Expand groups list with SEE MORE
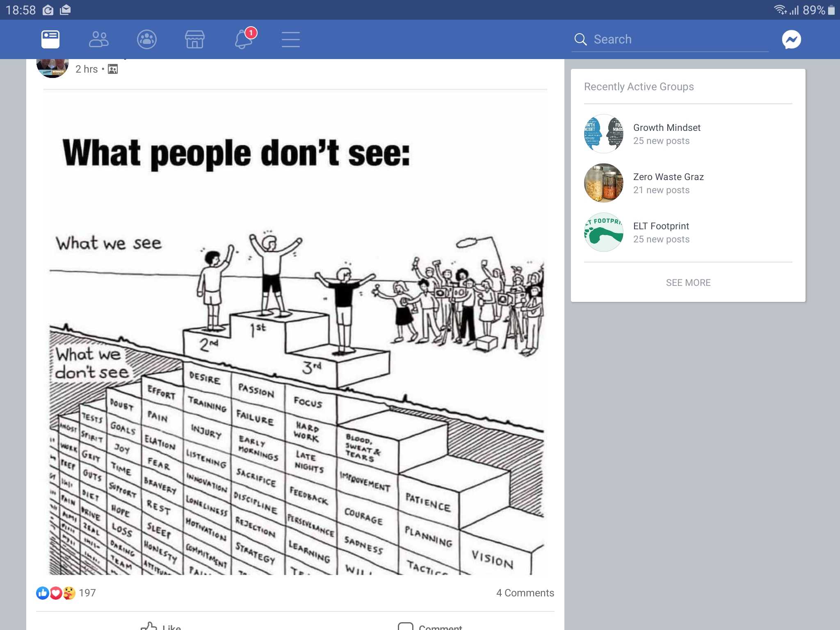 tap(688, 283)
